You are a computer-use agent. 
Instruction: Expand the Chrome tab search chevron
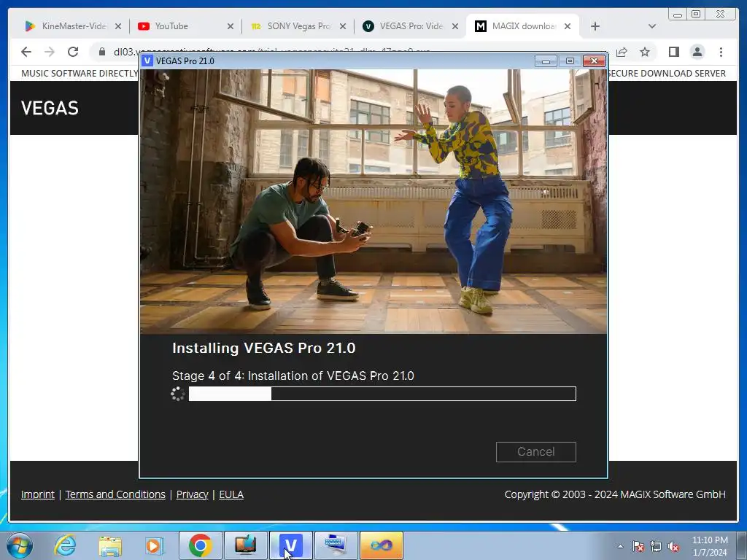652,26
